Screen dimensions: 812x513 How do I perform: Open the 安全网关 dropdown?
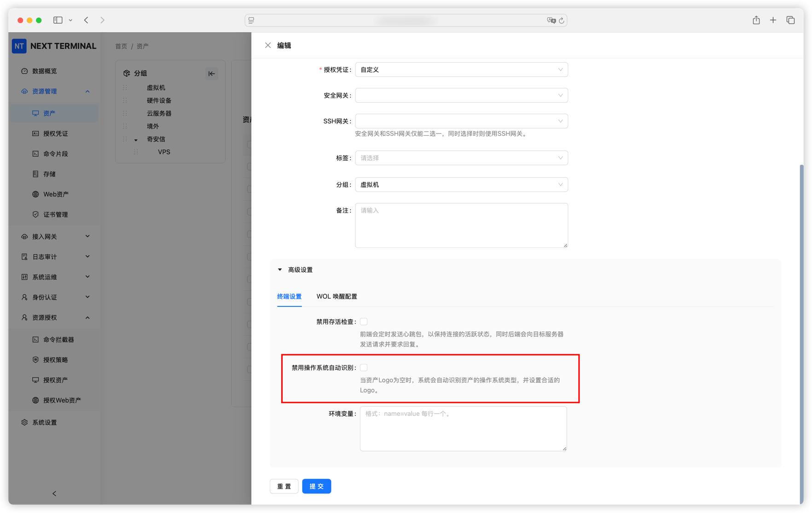pos(461,95)
